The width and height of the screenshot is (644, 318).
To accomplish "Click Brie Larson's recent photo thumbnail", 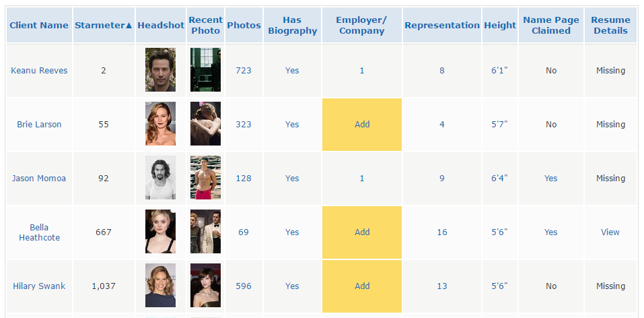I will tap(205, 124).
